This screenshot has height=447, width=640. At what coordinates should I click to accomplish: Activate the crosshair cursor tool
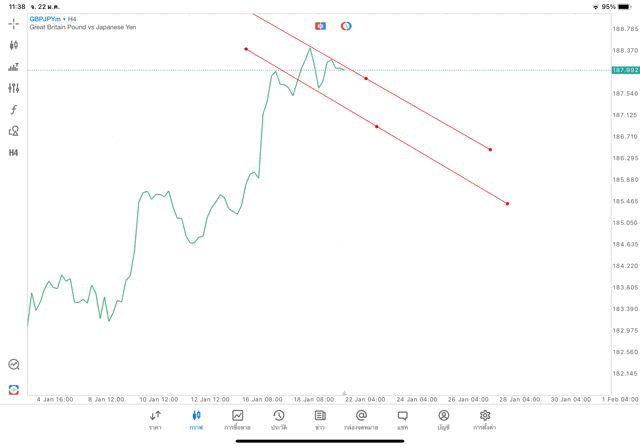click(14, 23)
